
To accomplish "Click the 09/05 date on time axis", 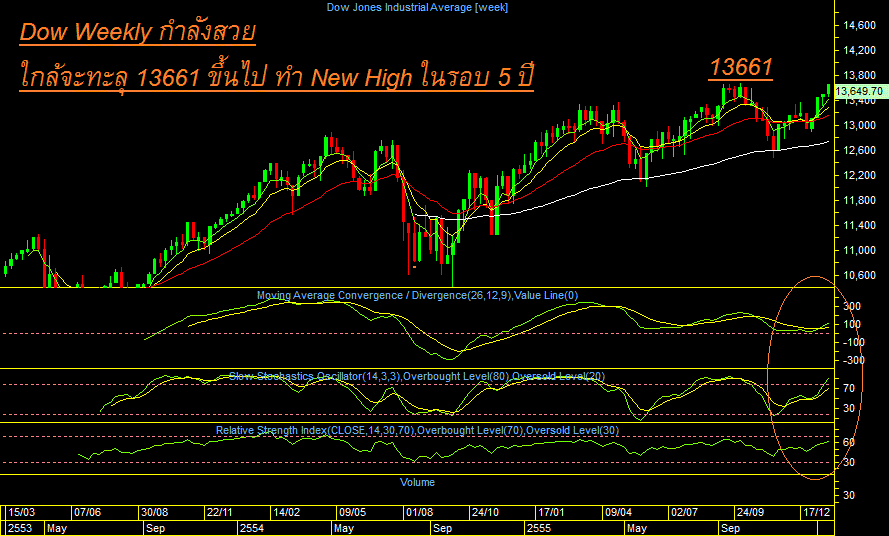I will pos(352,512).
